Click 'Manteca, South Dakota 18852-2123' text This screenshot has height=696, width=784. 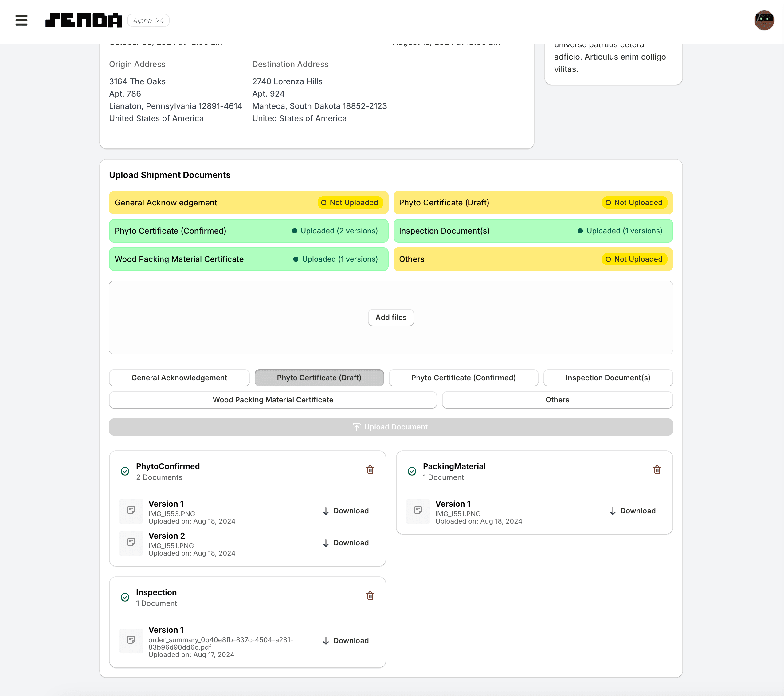click(319, 106)
